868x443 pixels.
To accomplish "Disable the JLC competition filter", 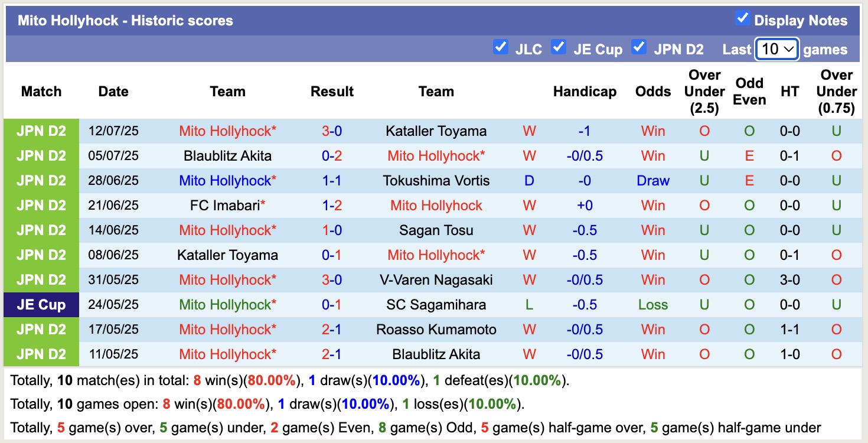I will click(501, 48).
